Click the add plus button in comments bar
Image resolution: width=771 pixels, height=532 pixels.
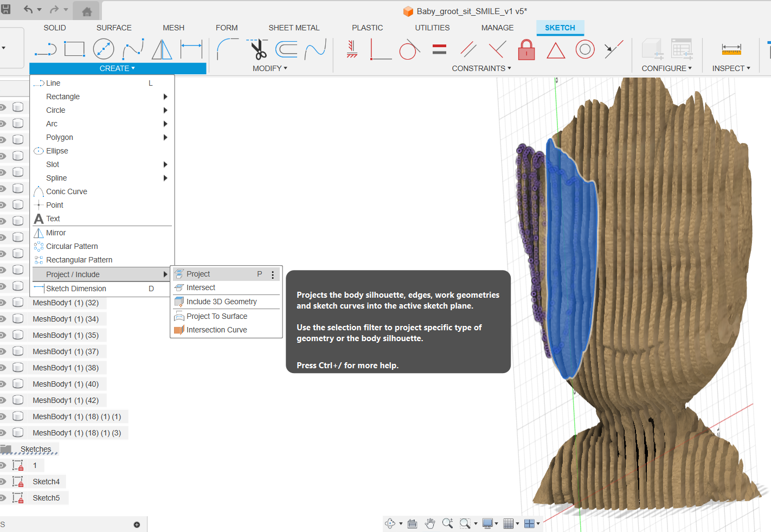click(137, 524)
